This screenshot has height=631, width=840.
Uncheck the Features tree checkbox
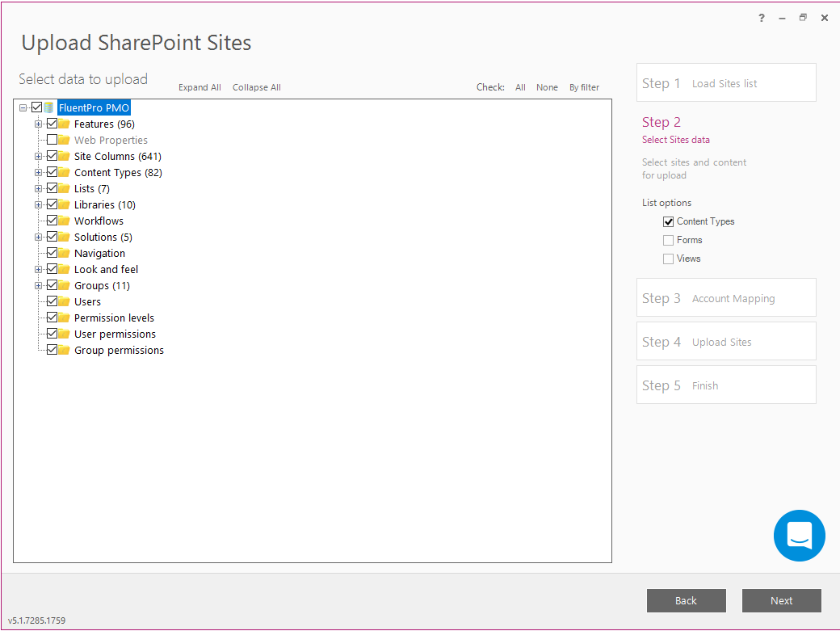click(52, 124)
